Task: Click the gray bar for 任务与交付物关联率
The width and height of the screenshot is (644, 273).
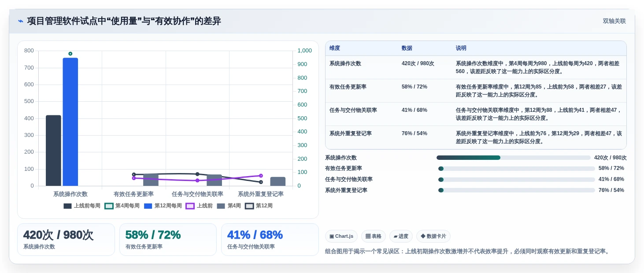Action: 215,180
